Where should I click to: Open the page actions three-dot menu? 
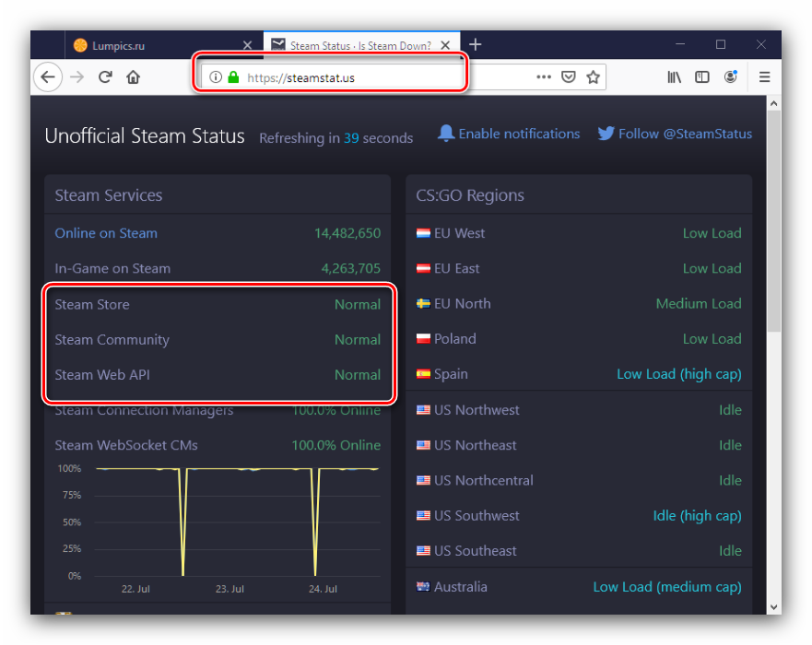[x=544, y=77]
